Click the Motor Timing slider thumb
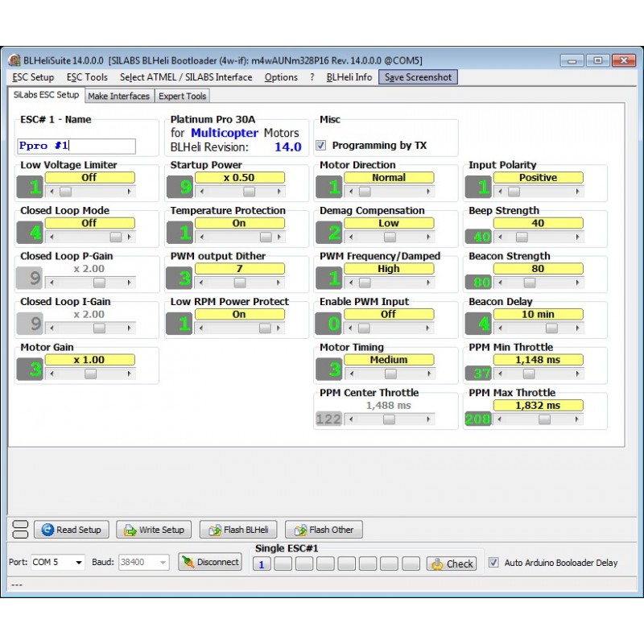Viewport: 644px width, 644px height. 390,374
